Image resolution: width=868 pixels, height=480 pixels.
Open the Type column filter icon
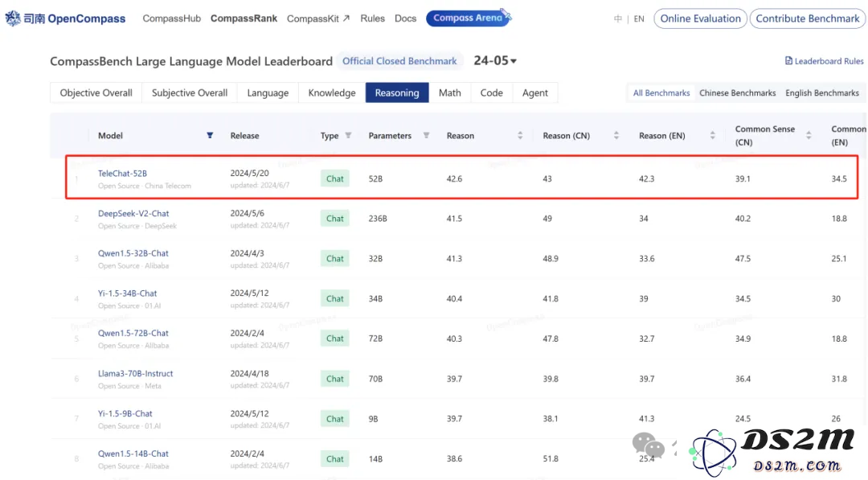click(x=348, y=135)
